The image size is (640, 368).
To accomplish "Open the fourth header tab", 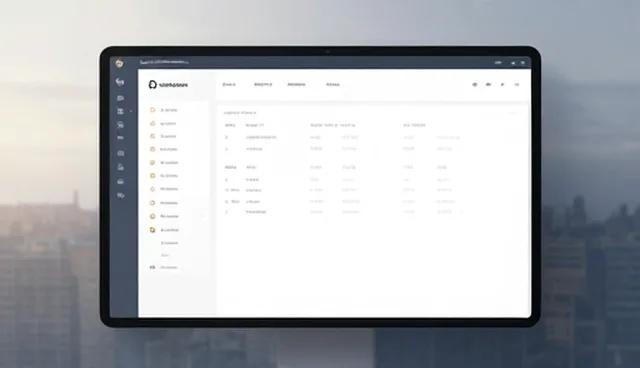I will pyautogui.click(x=333, y=84).
